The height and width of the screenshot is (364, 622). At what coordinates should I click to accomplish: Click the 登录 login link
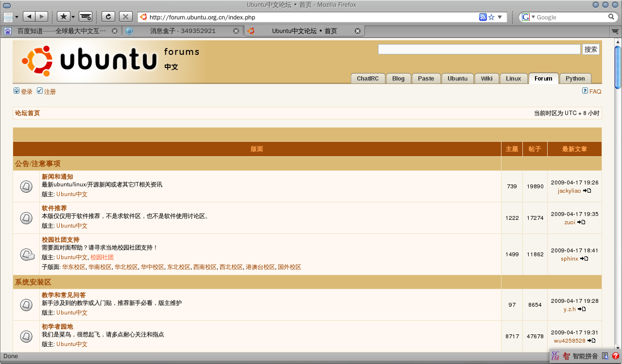point(26,92)
